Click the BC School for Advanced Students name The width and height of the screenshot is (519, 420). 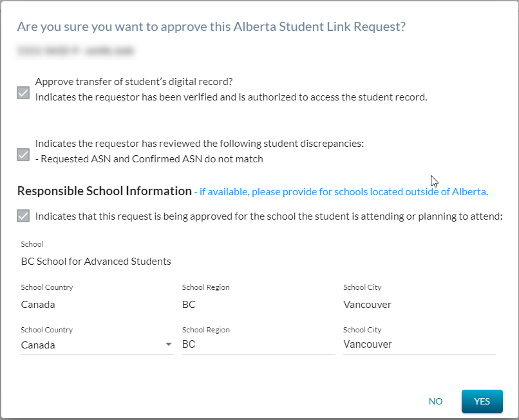click(96, 262)
